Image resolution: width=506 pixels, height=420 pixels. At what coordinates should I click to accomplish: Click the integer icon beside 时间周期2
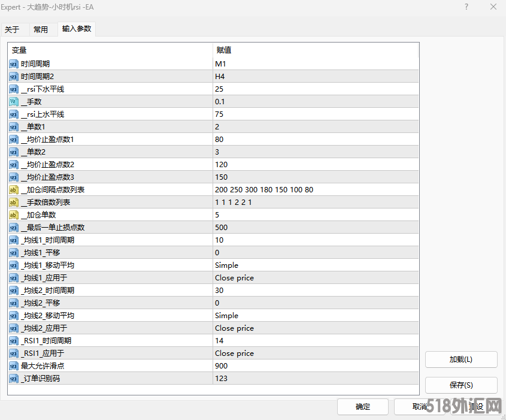point(14,77)
